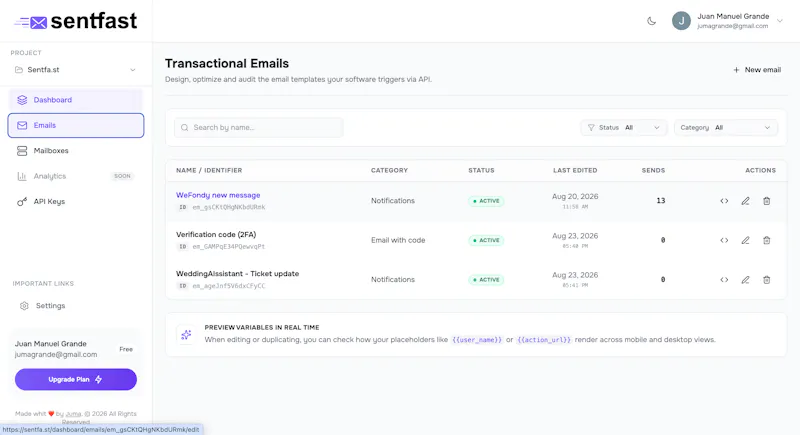Click the sentfast logo

pos(76,21)
